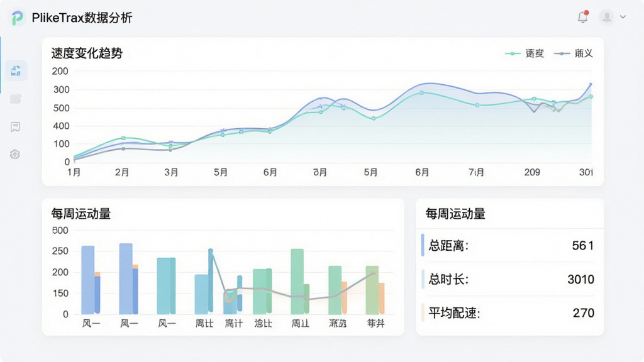
Task: Open the dashboard analytics sidebar icon
Action: click(x=16, y=70)
